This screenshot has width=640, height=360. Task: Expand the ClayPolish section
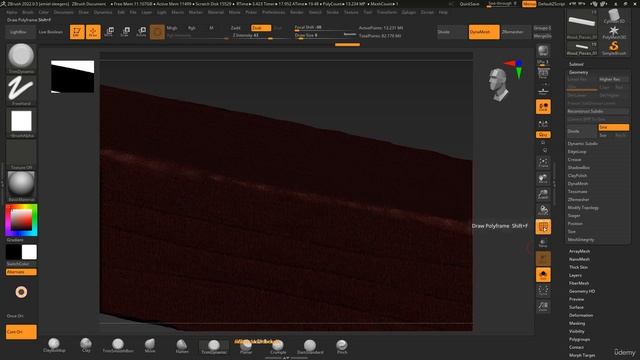(x=577, y=176)
